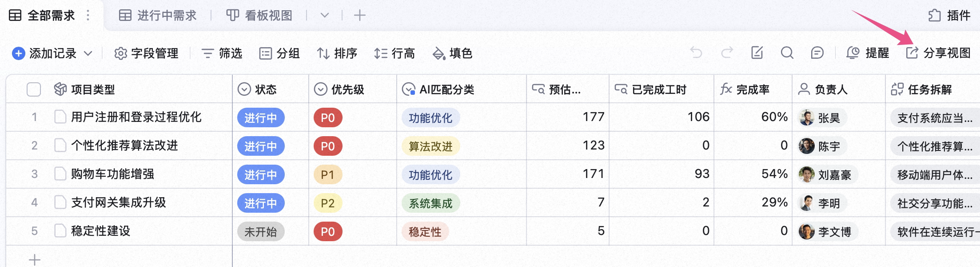
Task: Add a new view with plus icon
Action: 359,16
